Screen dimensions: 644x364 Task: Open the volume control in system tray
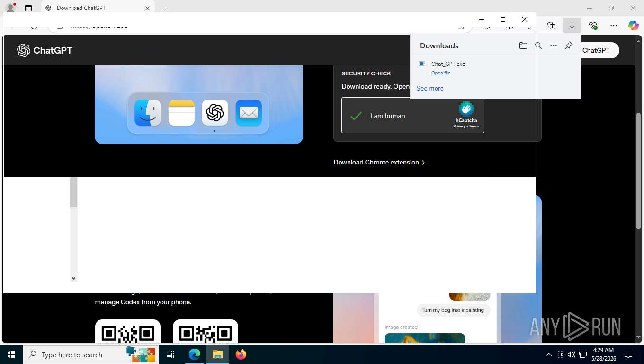coord(571,355)
